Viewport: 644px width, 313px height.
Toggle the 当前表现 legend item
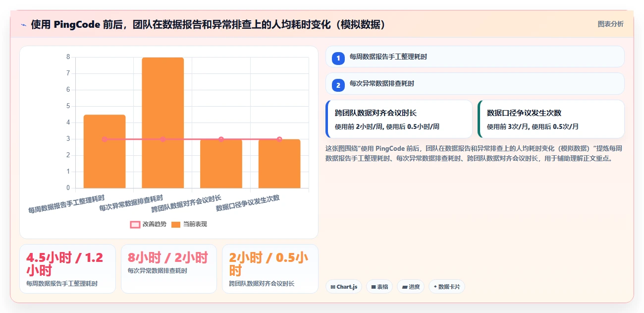point(189,224)
